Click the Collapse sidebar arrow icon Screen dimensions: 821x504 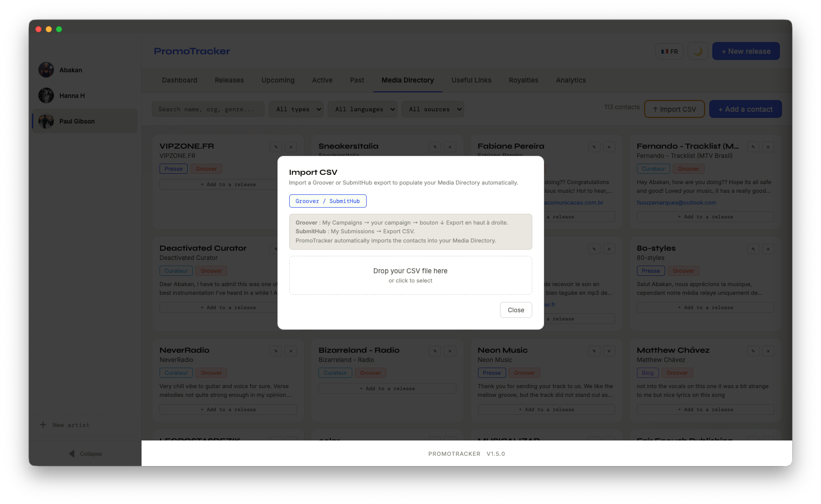72,454
